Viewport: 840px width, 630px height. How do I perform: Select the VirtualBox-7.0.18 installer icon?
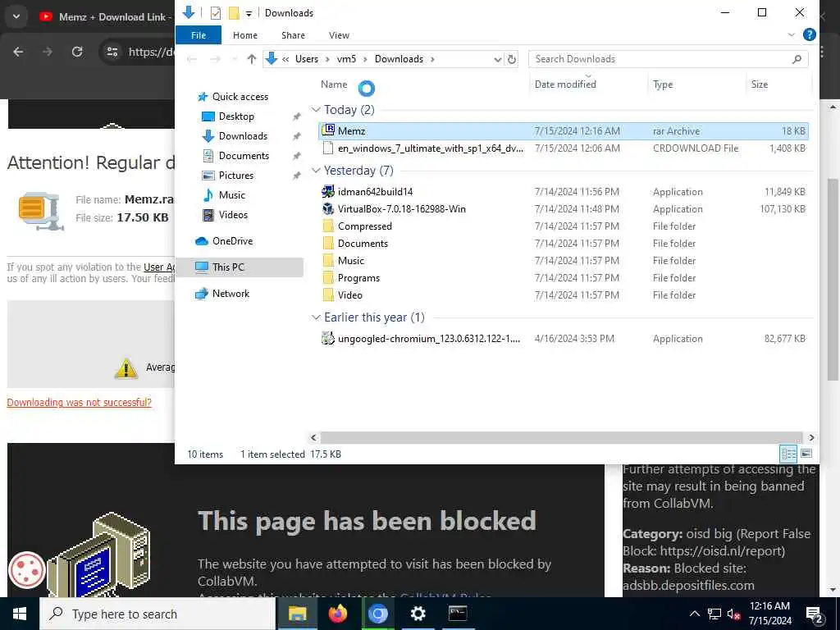coord(328,208)
